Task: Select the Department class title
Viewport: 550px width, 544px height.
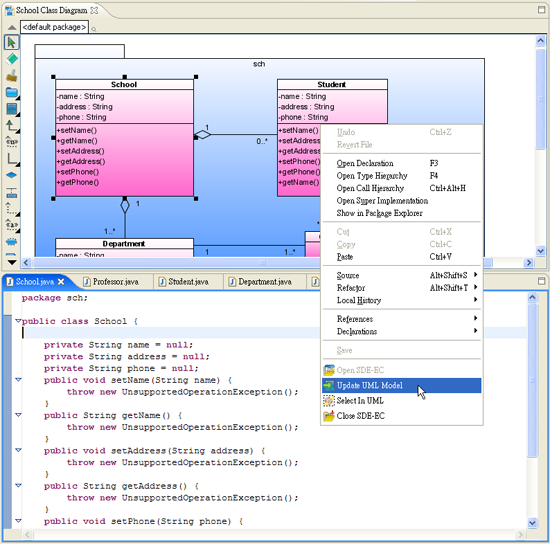Action: [124, 243]
